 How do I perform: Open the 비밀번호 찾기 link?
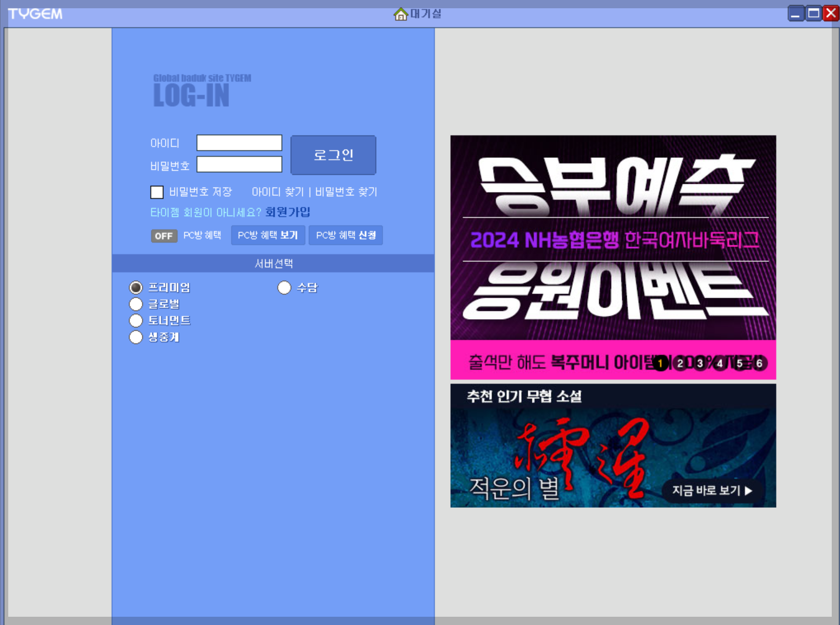tap(346, 192)
